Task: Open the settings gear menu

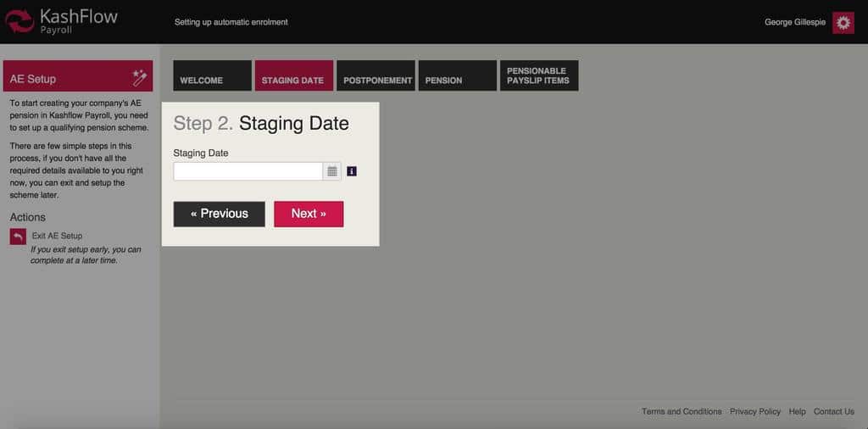Action: click(x=843, y=23)
